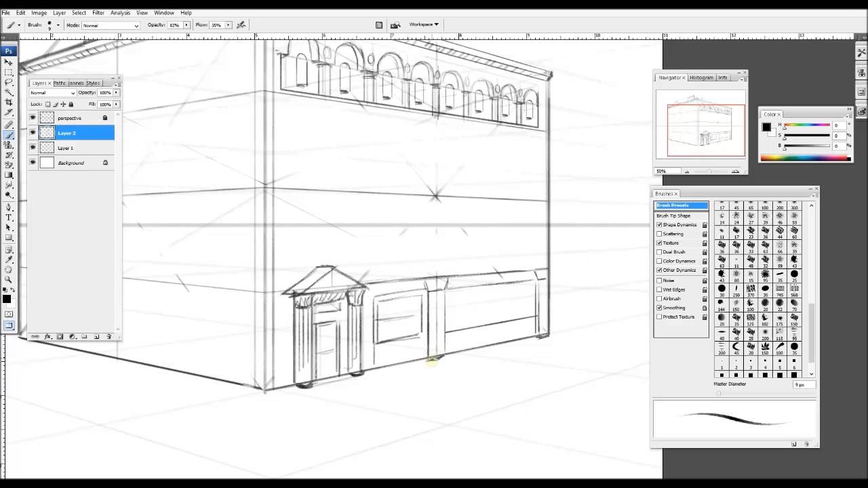Uncheck Shape Dynamics option

tap(659, 225)
